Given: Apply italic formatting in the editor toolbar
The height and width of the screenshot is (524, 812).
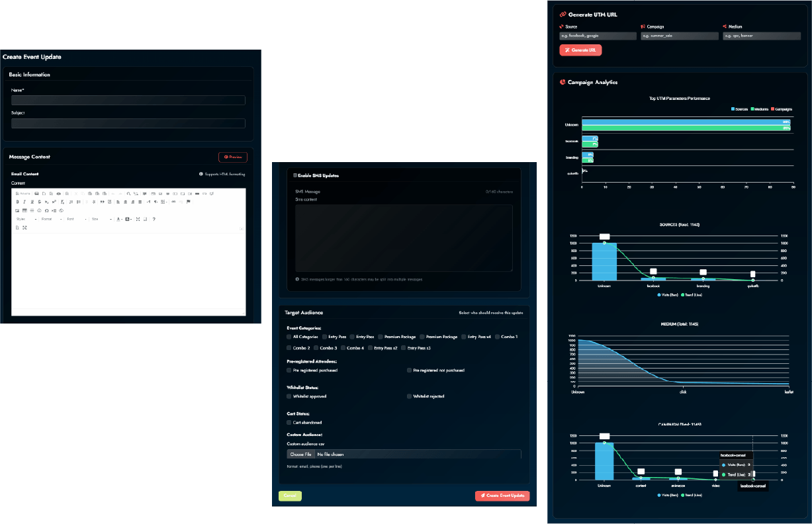Looking at the screenshot, I should (24, 201).
